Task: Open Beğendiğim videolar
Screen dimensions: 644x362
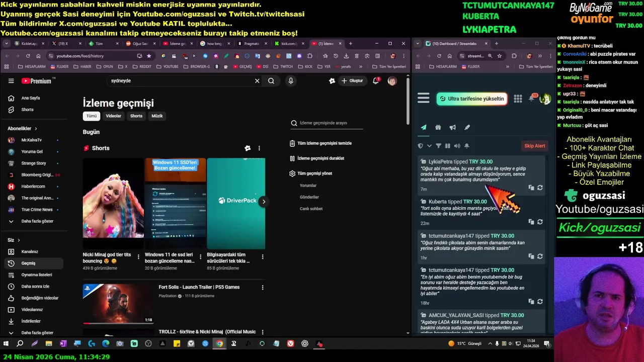Action: [40, 298]
